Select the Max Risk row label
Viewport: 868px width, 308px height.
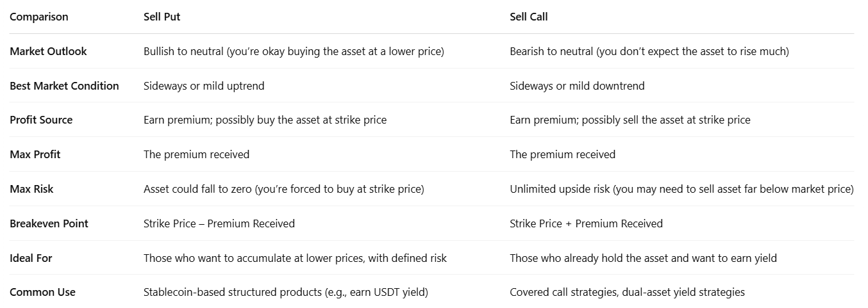click(31, 189)
